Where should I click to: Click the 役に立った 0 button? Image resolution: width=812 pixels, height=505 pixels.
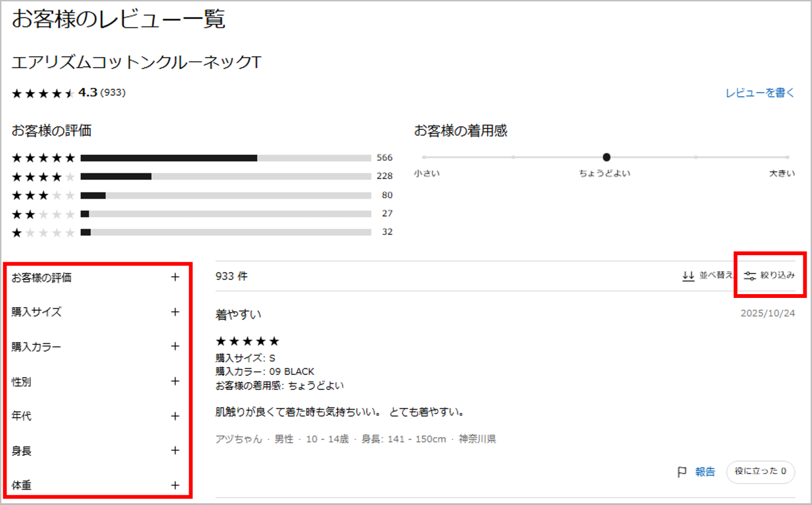[x=760, y=471]
